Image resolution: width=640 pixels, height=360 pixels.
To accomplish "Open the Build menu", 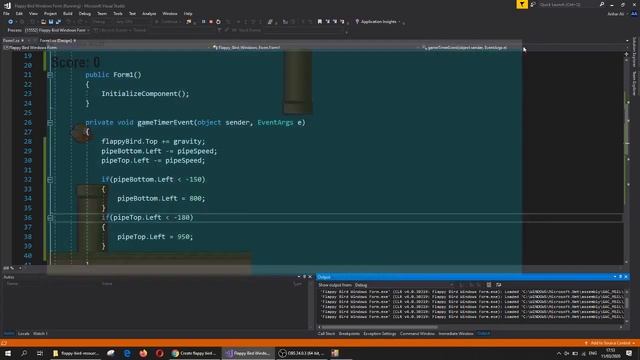I will (67, 13).
